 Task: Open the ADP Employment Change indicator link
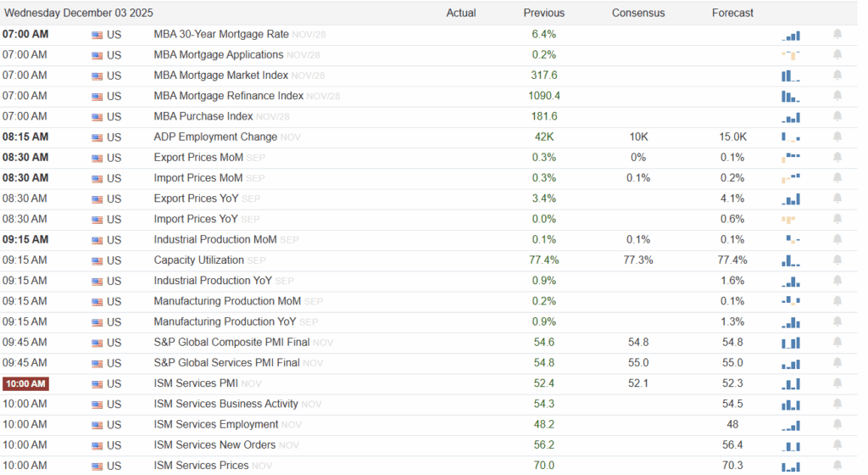215,137
